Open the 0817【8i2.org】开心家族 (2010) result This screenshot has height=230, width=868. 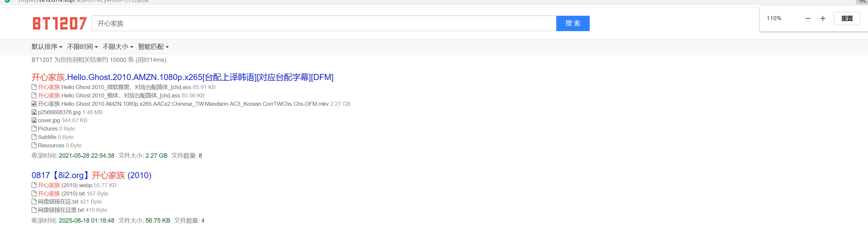tap(91, 175)
